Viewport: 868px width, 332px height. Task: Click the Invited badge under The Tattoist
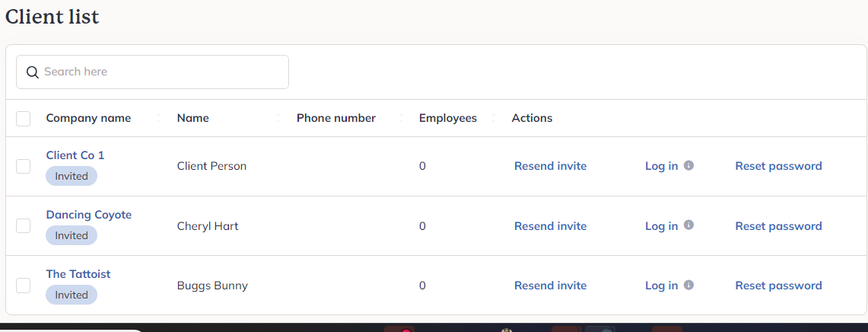72,295
